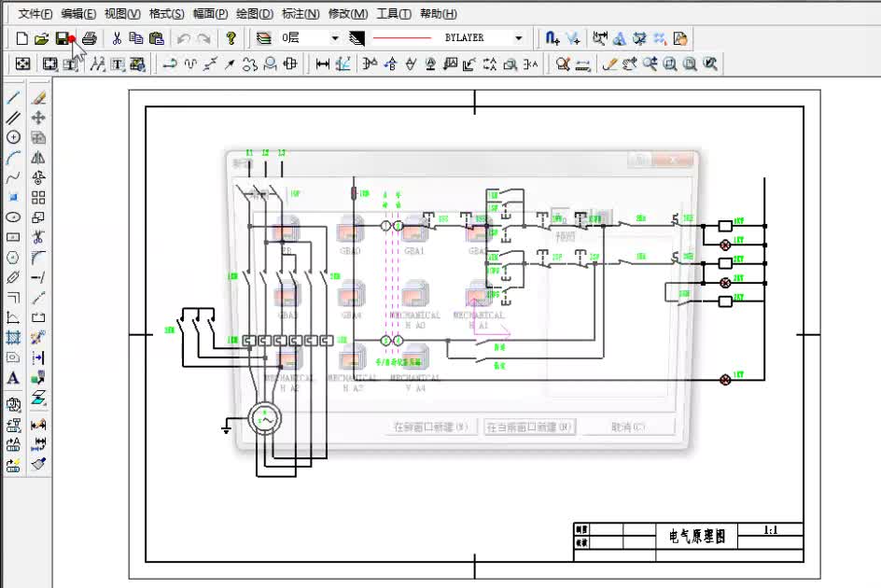Open the 文件(F) menu
This screenshot has height=588, width=881.
pos(35,13)
